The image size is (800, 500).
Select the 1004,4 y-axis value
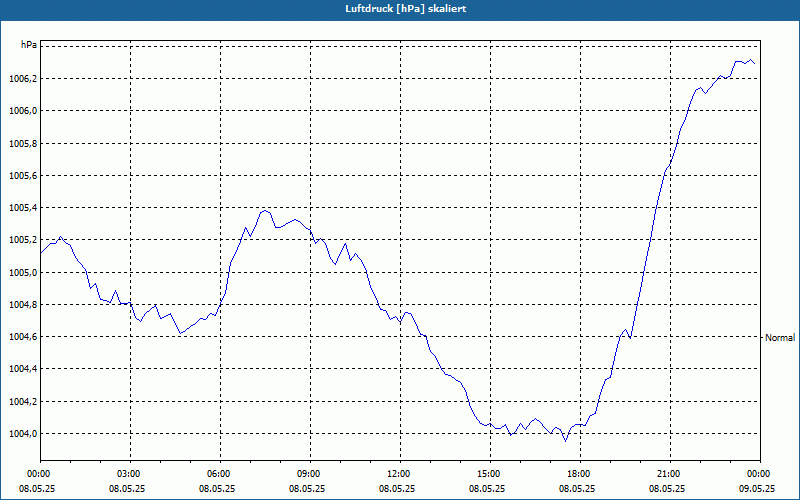[x=23, y=369]
